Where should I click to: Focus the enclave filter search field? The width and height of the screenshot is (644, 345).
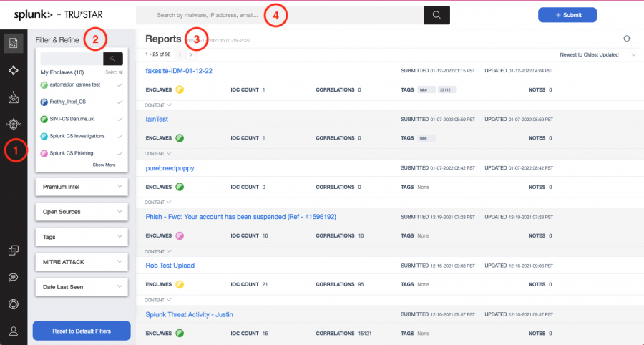click(72, 59)
